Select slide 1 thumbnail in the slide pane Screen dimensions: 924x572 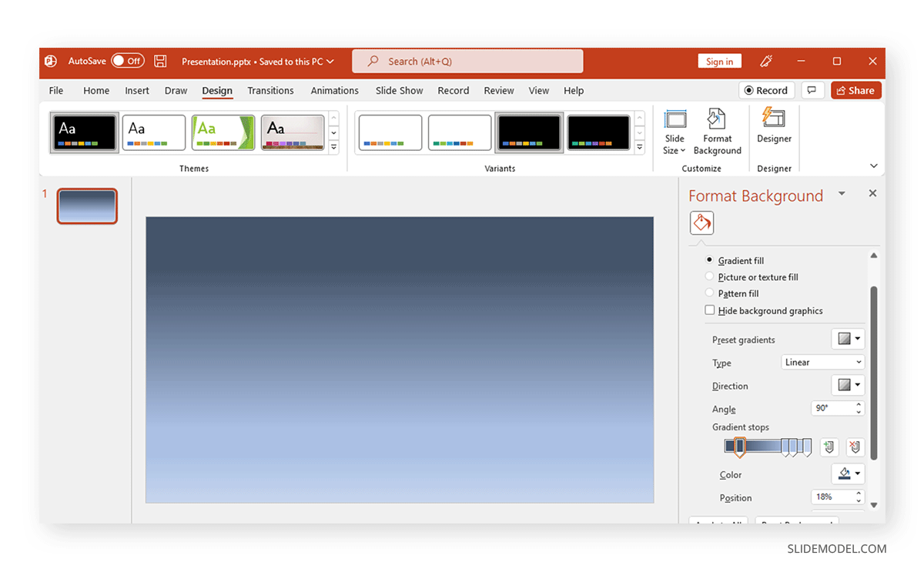pyautogui.click(x=87, y=206)
